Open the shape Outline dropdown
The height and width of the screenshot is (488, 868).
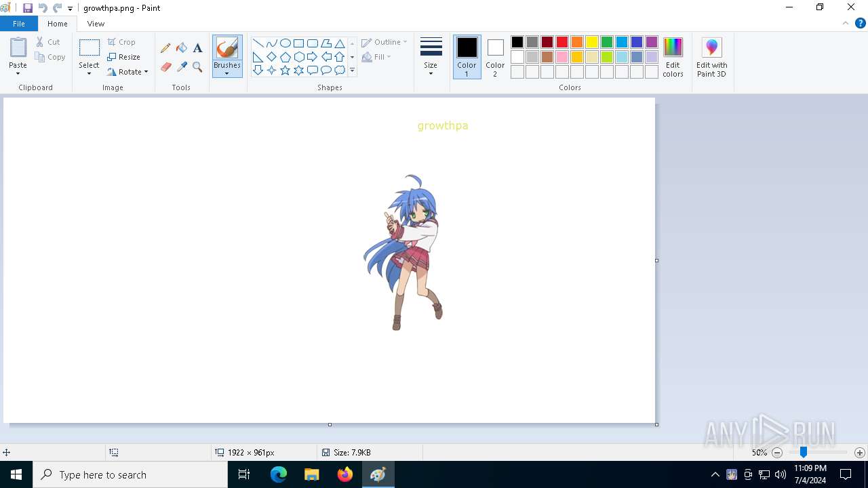click(384, 42)
